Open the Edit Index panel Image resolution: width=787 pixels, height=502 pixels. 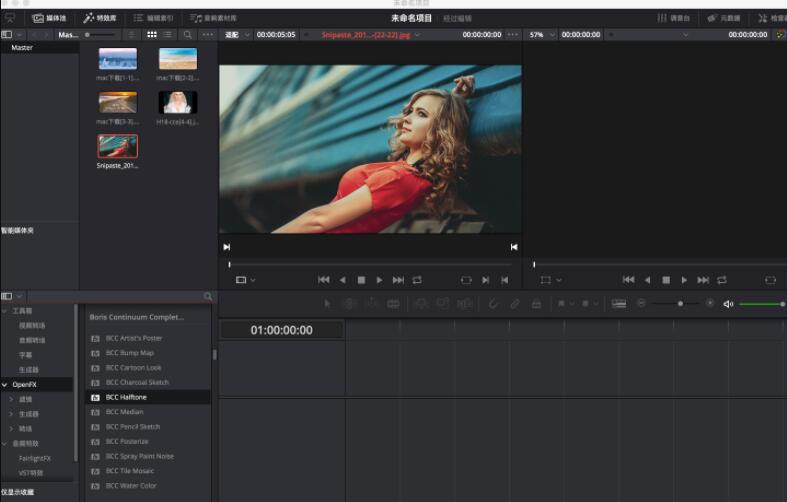[x=154, y=18]
